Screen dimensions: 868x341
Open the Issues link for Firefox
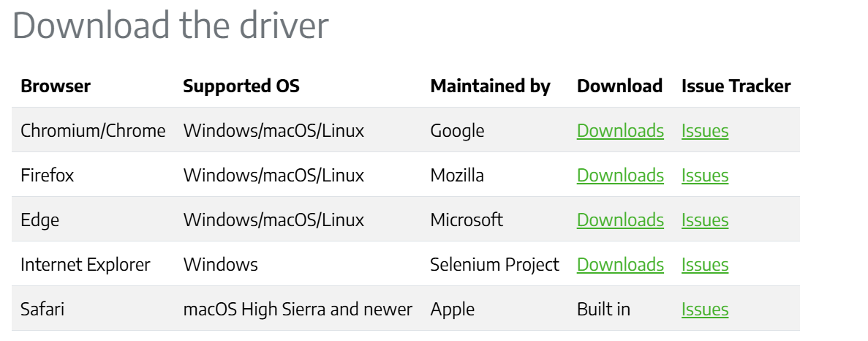click(705, 176)
